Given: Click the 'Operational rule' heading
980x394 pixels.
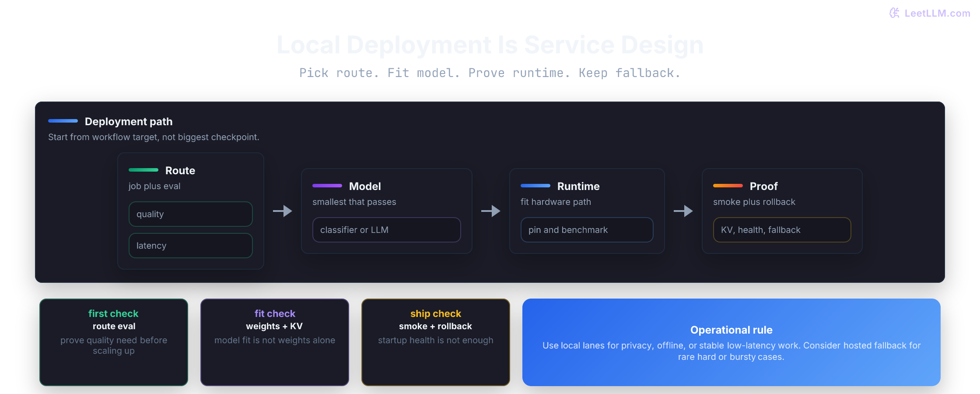Looking at the screenshot, I should [731, 330].
